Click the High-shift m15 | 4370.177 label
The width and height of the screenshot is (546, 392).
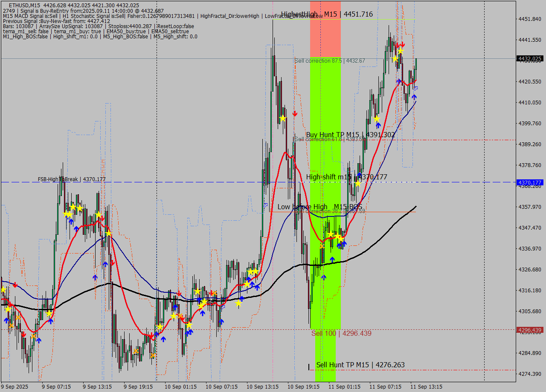click(x=347, y=176)
